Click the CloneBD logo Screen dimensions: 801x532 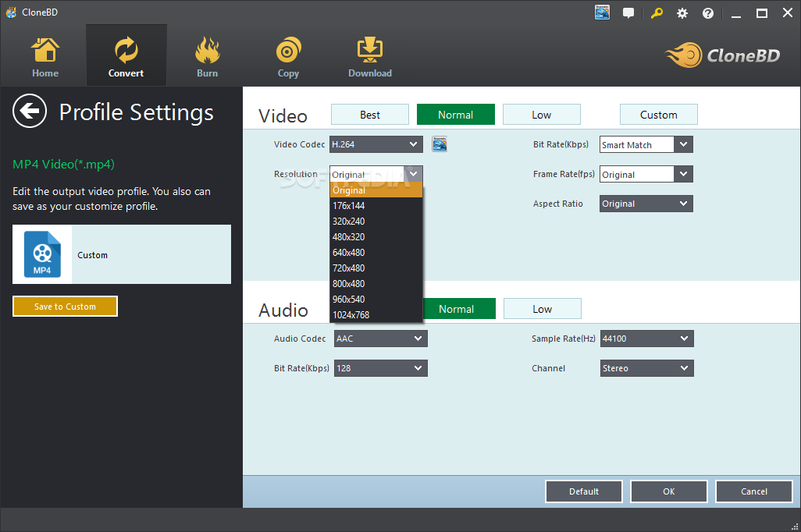[722, 55]
